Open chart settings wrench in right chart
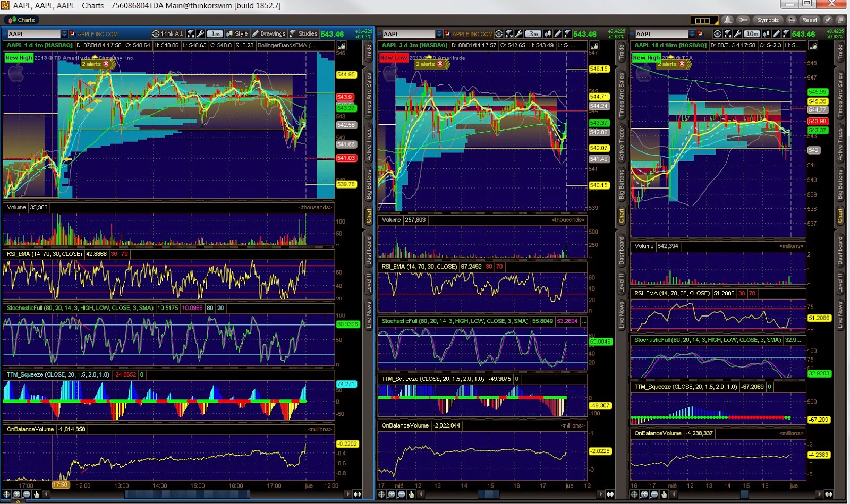This screenshot has height=504, width=850. (x=737, y=34)
